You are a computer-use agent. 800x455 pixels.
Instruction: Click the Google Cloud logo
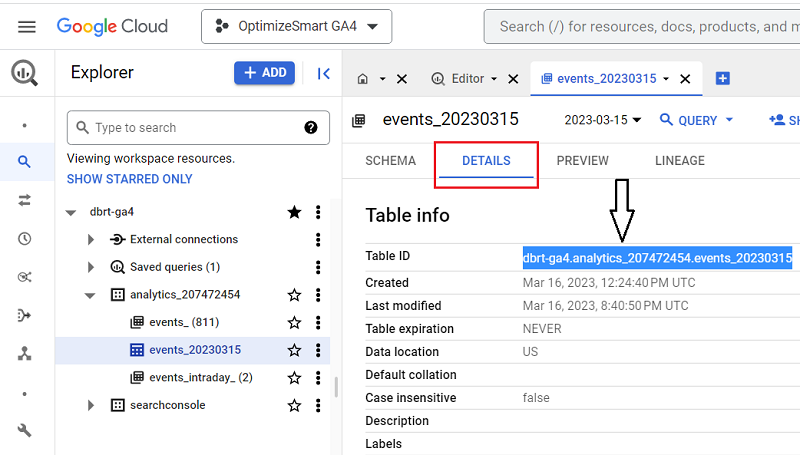pyautogui.click(x=112, y=26)
